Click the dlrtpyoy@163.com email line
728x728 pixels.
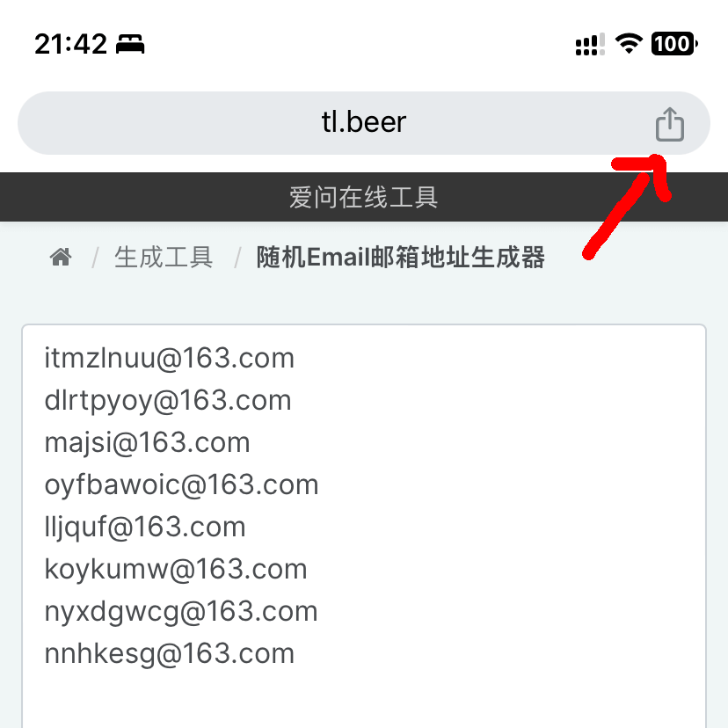168,401
